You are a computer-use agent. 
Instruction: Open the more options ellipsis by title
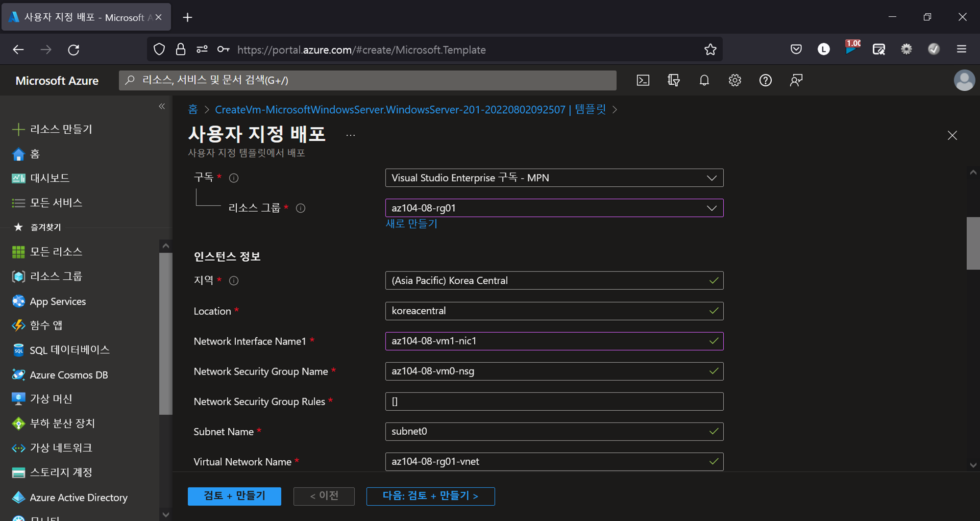350,135
